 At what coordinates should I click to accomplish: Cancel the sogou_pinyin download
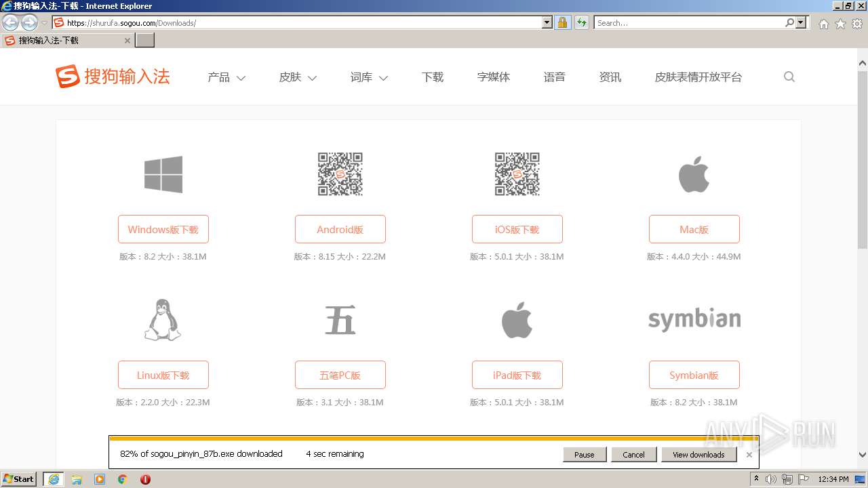(633, 455)
